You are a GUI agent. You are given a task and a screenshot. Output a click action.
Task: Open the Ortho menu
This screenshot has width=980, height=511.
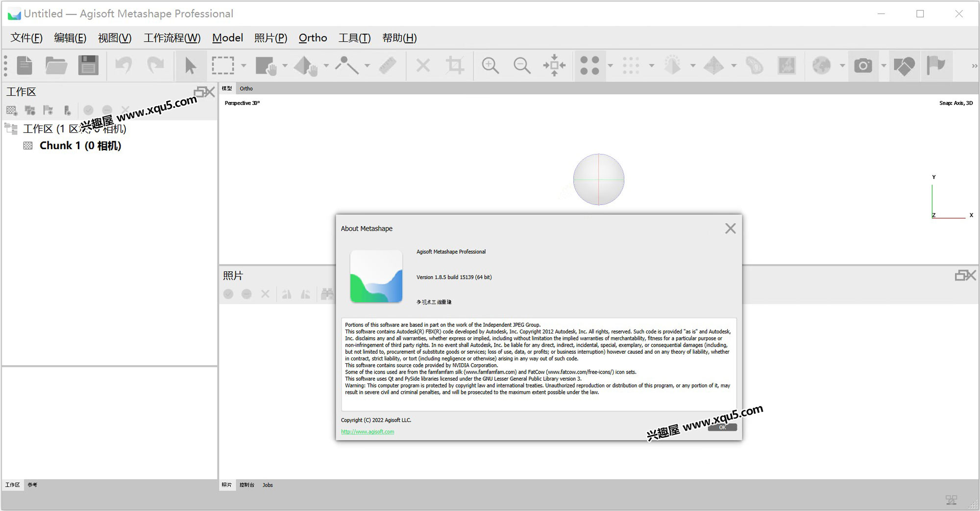click(313, 38)
